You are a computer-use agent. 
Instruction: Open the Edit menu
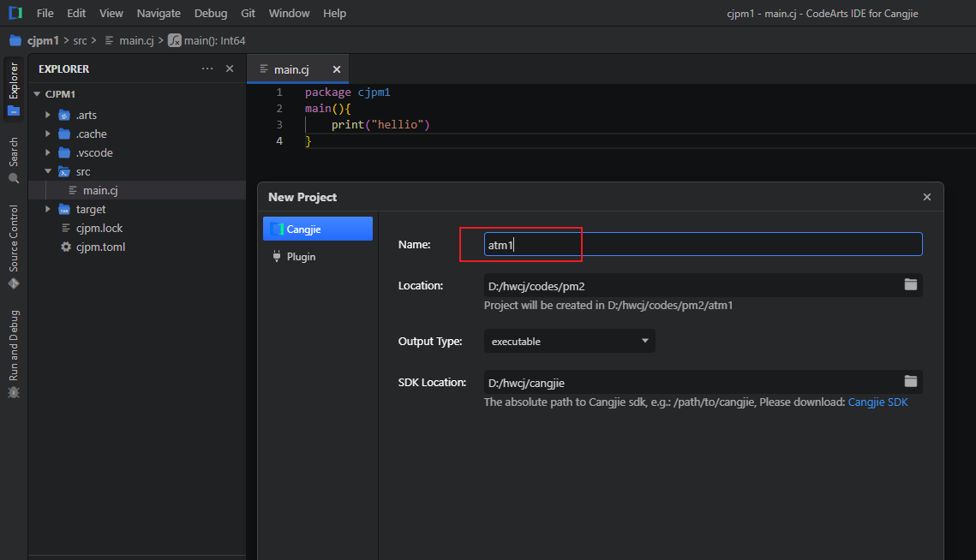click(76, 13)
